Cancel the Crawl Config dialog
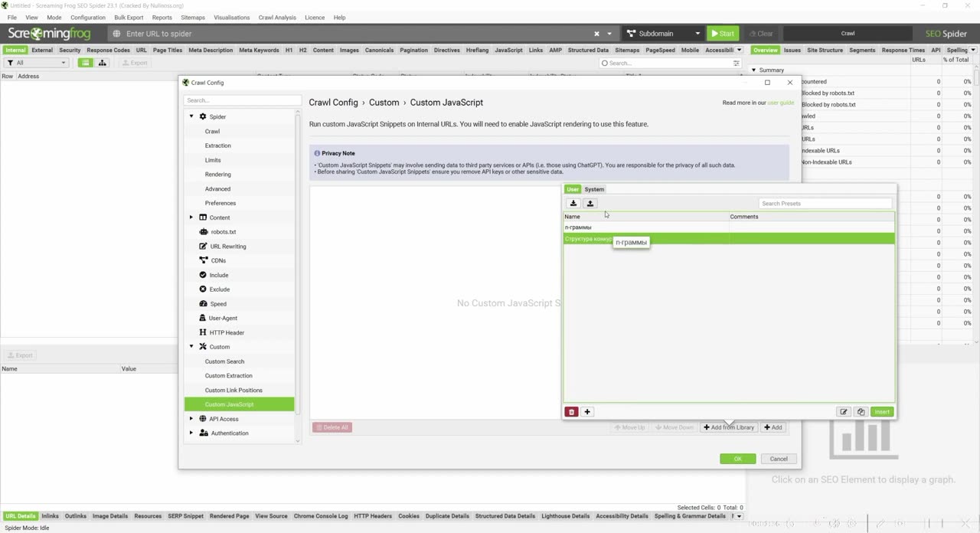The image size is (980, 533). click(779, 459)
